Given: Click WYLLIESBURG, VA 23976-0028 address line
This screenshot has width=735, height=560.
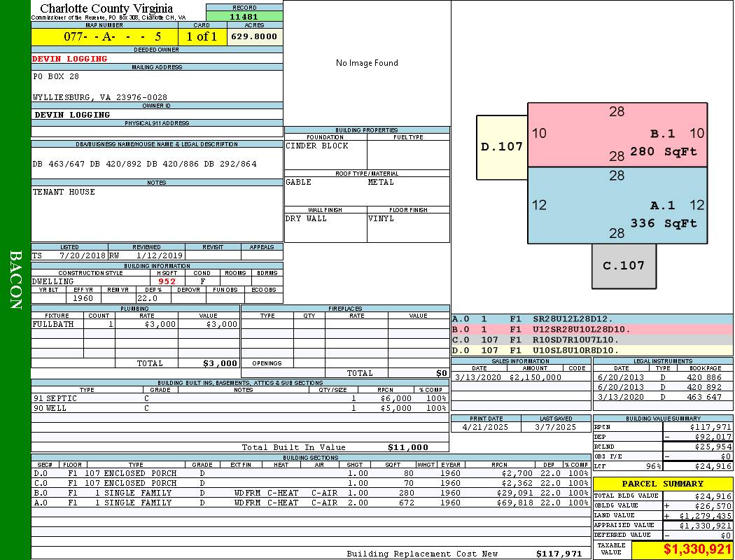Looking at the screenshot, I should (x=100, y=97).
